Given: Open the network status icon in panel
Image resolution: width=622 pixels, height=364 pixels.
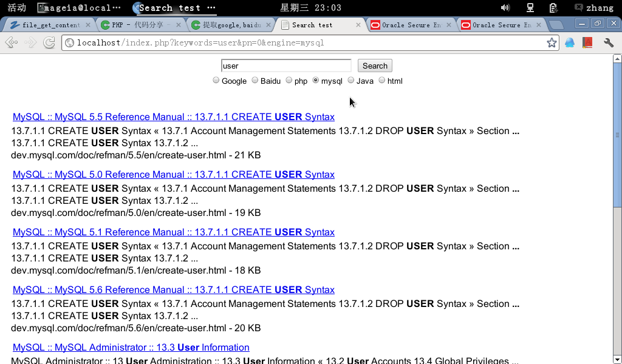Looking at the screenshot, I should (x=530, y=8).
